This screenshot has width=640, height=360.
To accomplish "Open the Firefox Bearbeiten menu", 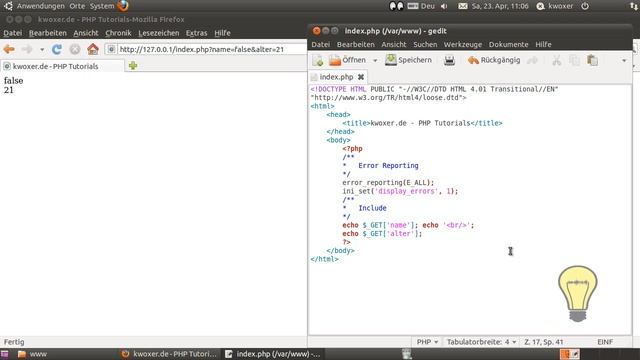I will [47, 33].
